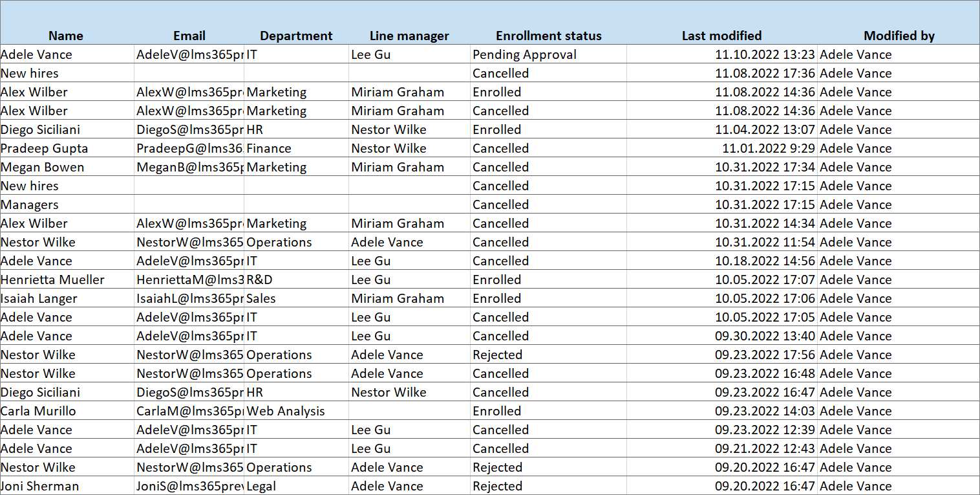Image resolution: width=980 pixels, height=495 pixels.
Task: Click the Joni Sherman name cell
Action: 40,486
